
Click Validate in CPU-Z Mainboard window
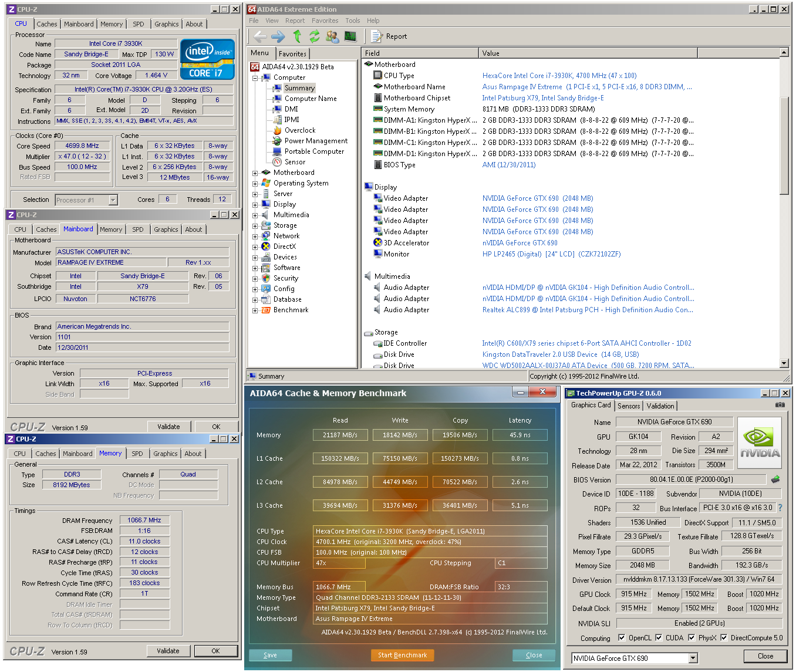point(168,427)
